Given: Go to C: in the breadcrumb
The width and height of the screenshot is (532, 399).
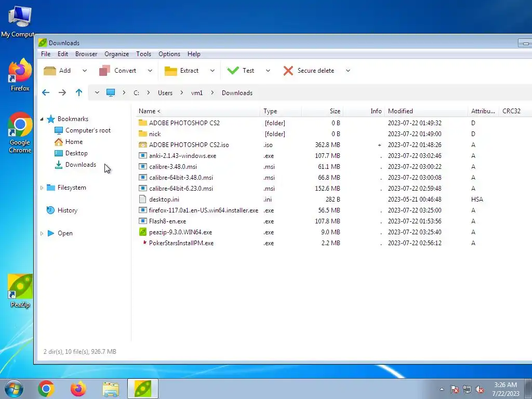Looking at the screenshot, I should point(137,93).
